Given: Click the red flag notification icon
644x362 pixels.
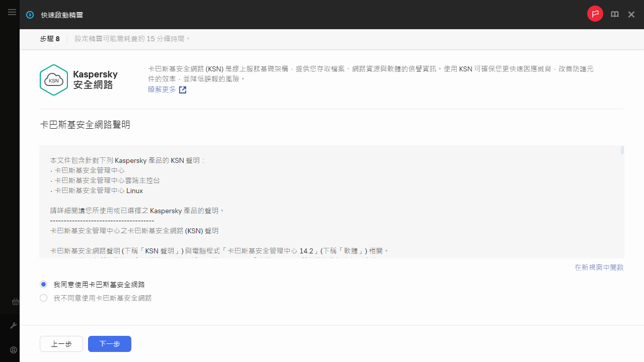Looking at the screenshot, I should [x=595, y=14].
